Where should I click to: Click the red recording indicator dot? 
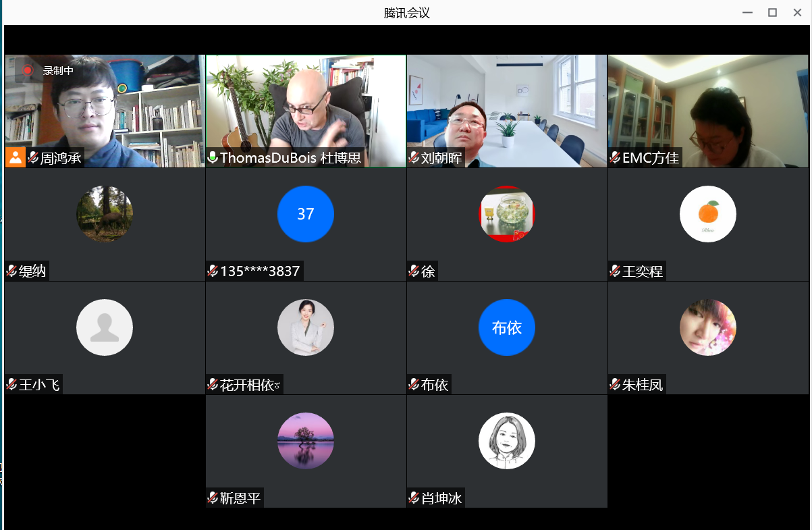coord(28,70)
